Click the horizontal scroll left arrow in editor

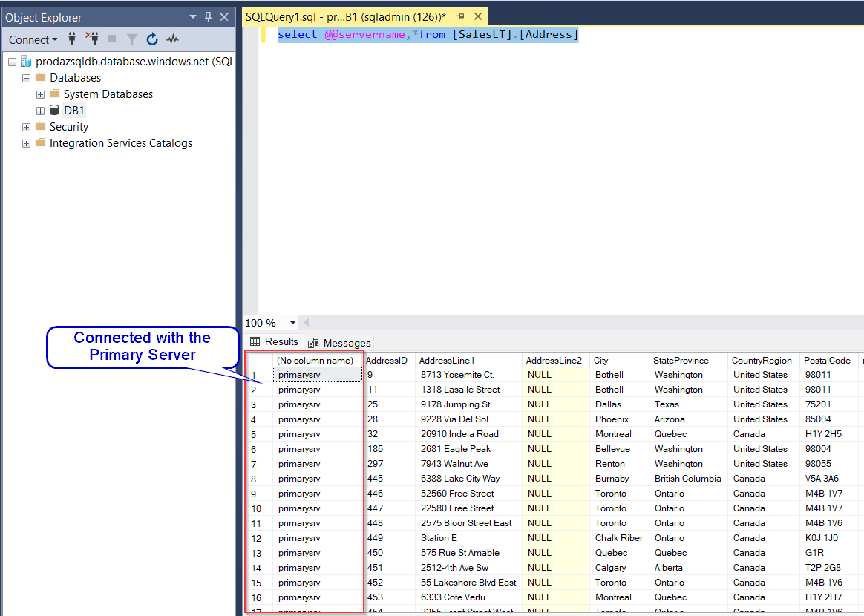307,323
